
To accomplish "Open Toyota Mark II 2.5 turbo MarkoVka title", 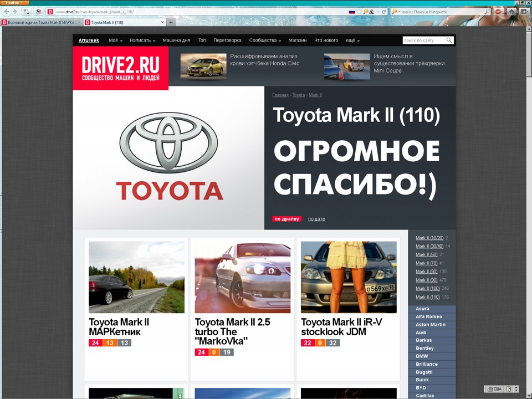I will pos(232,331).
